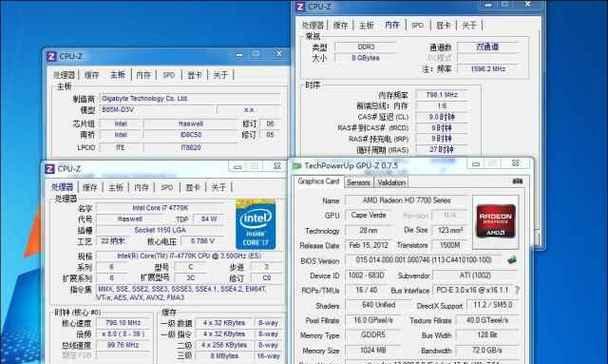Select the 显卡 tab in the Intel processor window
The height and width of the screenshot is (364, 608).
193,188
